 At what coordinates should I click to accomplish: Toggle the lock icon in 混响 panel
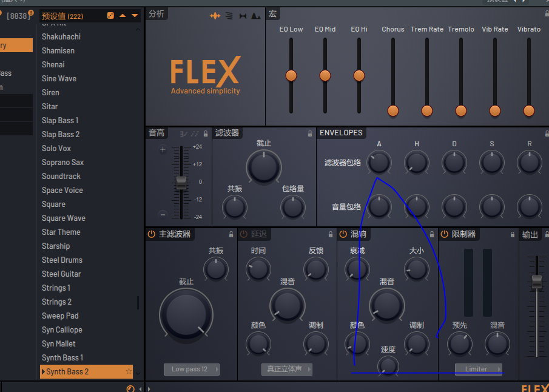tap(432, 234)
